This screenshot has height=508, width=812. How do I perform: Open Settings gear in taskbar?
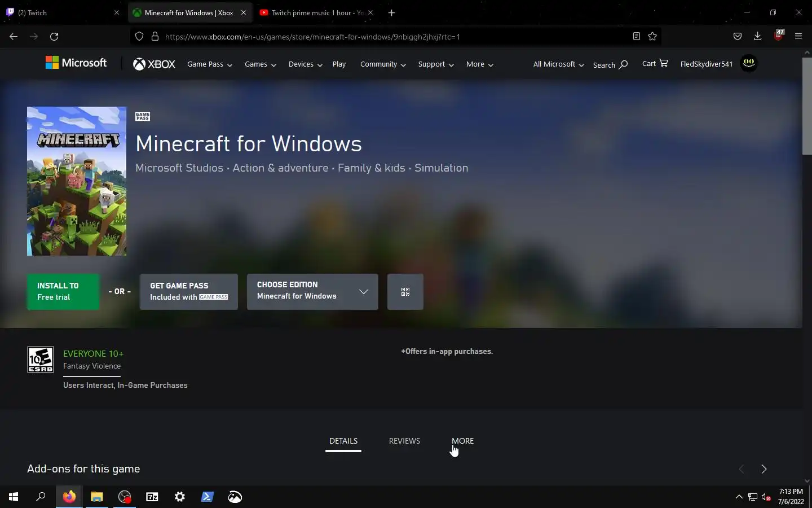pyautogui.click(x=180, y=497)
